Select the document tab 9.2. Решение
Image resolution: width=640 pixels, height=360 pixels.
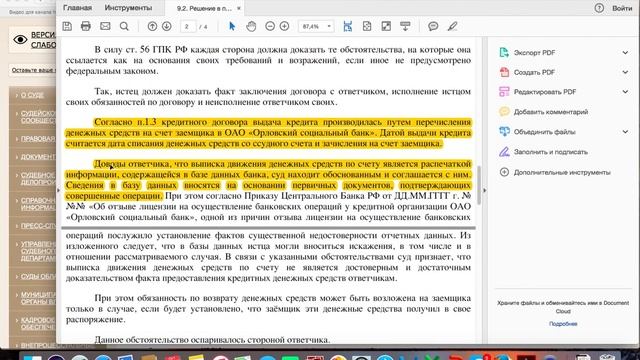point(204,8)
